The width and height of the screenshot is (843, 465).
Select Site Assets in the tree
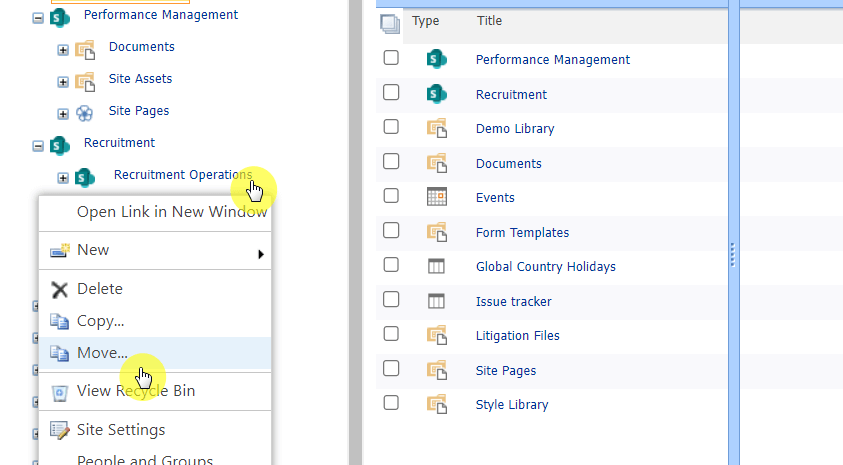tap(140, 79)
